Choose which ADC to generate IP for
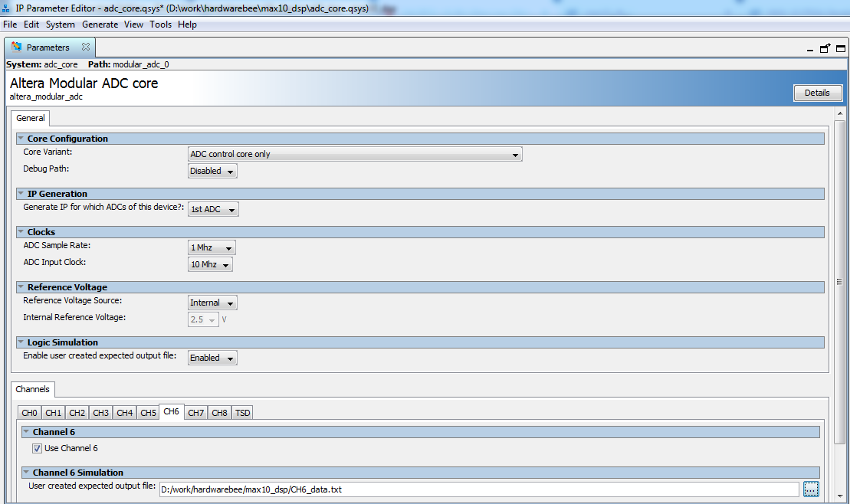 pos(213,209)
